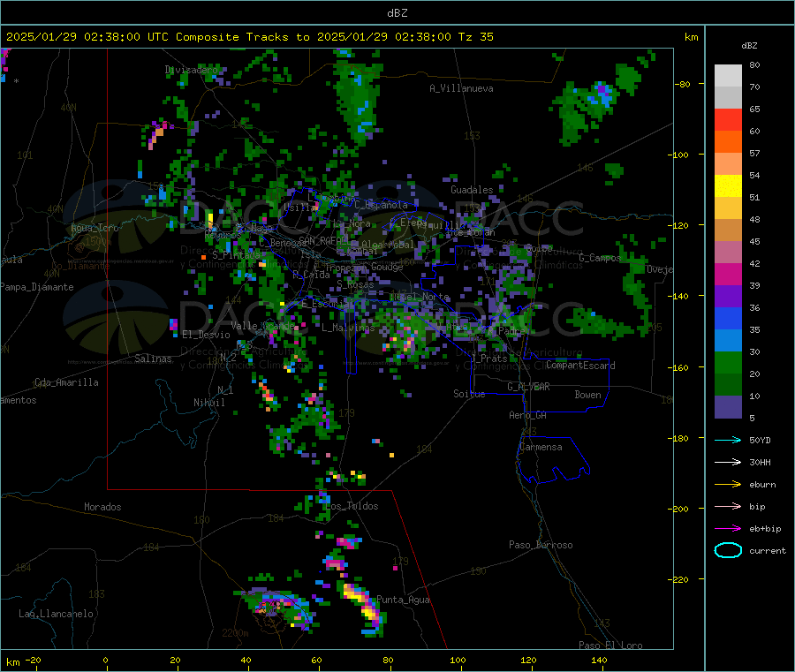Click the Paso_El_Loro map label
Viewport: 795px width, 672px height.
coord(610,646)
